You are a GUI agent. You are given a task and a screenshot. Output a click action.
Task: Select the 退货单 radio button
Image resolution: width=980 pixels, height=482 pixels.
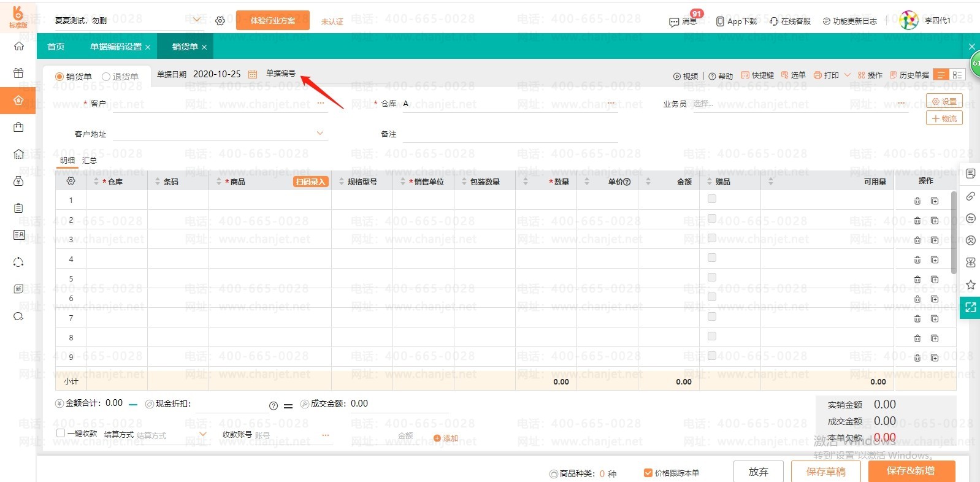[106, 77]
